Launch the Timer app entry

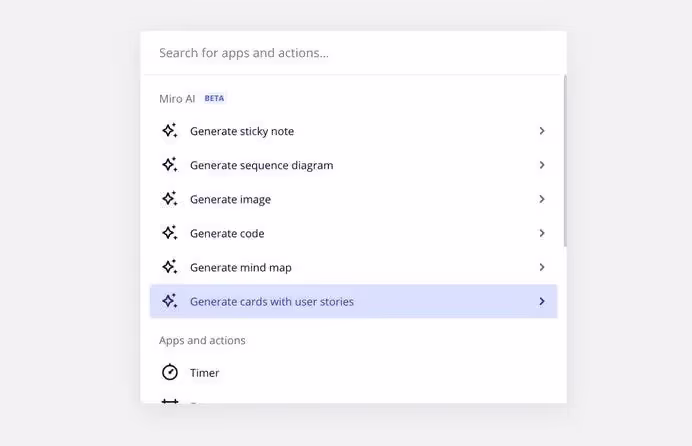[x=205, y=373]
